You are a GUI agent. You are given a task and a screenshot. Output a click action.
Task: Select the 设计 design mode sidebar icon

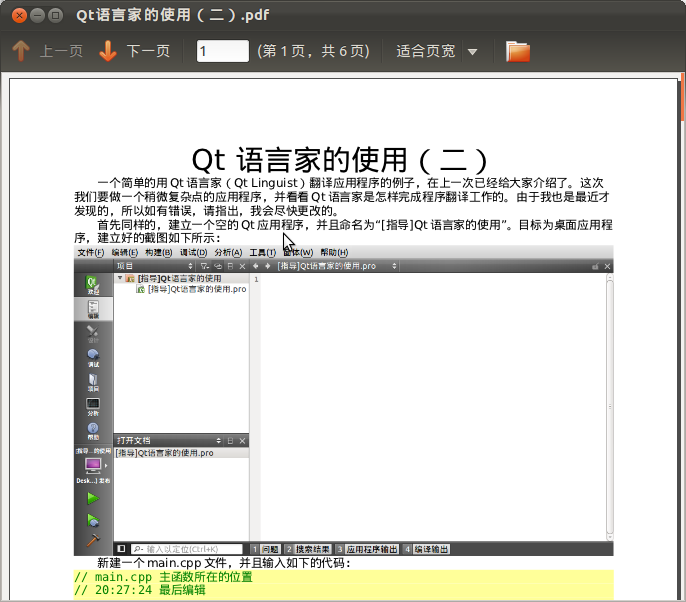pos(93,334)
